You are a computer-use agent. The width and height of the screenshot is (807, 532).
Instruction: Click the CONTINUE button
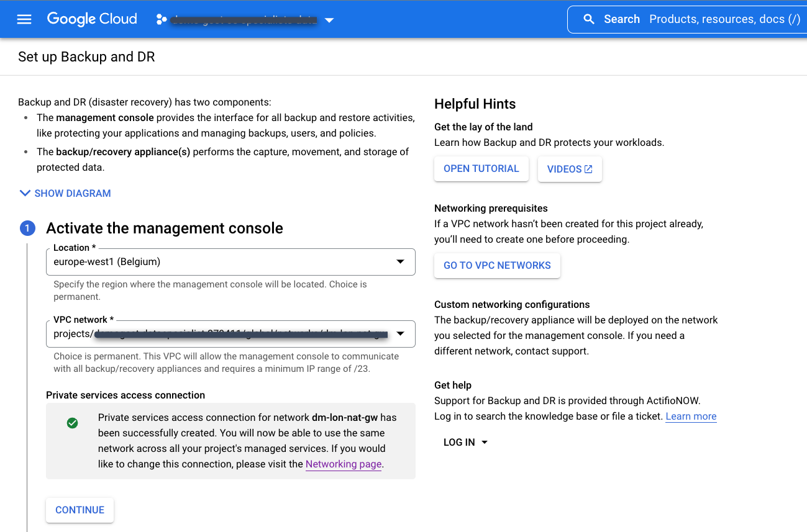(80, 510)
